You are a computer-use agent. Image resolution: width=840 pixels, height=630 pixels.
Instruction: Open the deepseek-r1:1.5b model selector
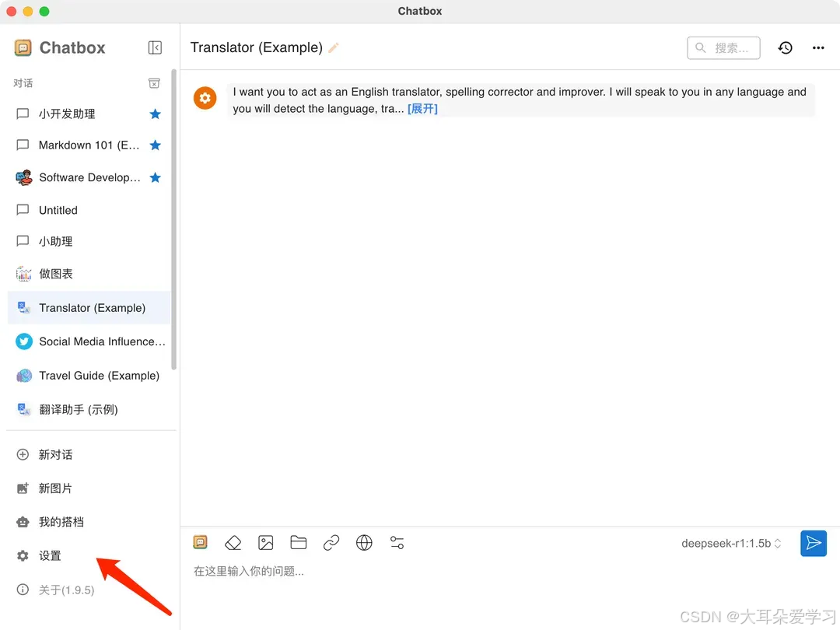point(731,543)
